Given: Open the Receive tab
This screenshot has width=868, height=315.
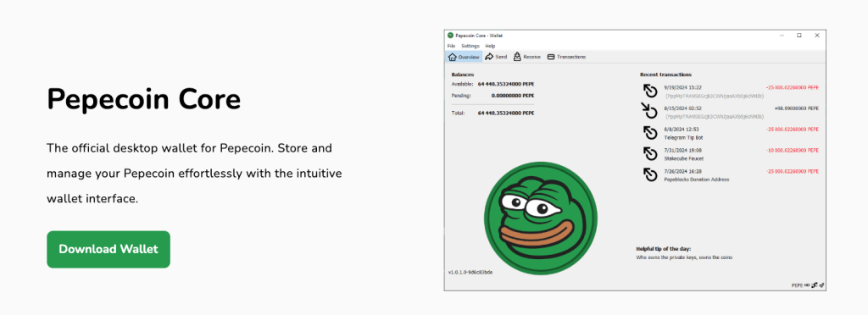Looking at the screenshot, I should click(527, 57).
